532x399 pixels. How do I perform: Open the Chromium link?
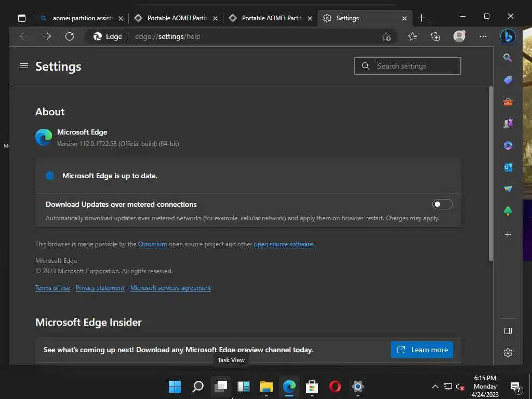pyautogui.click(x=152, y=244)
